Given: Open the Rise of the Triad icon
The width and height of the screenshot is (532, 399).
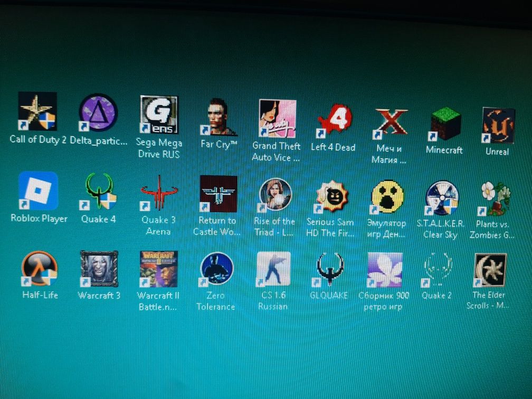Looking at the screenshot, I should pos(275,195).
